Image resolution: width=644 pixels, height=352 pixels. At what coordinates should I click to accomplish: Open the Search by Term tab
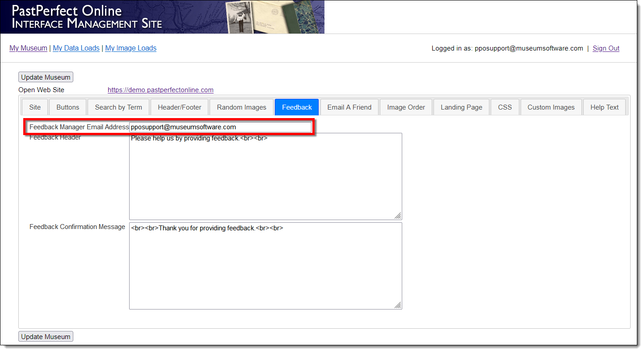[x=118, y=107]
